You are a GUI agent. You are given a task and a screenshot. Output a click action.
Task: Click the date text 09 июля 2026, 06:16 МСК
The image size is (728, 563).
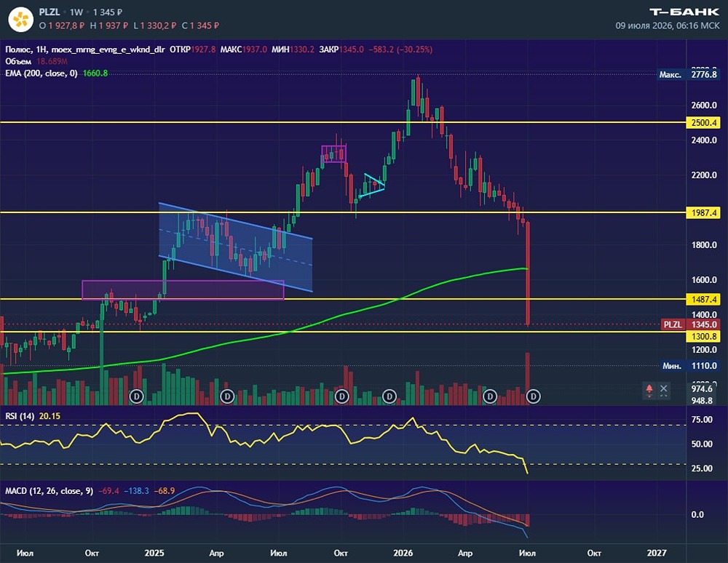[668, 25]
